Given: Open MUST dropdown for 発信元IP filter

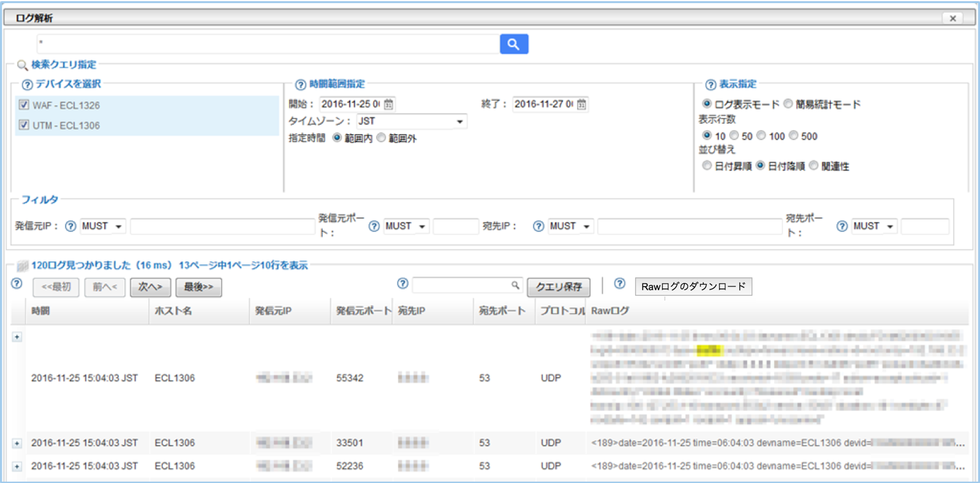Looking at the screenshot, I should 102,227.
